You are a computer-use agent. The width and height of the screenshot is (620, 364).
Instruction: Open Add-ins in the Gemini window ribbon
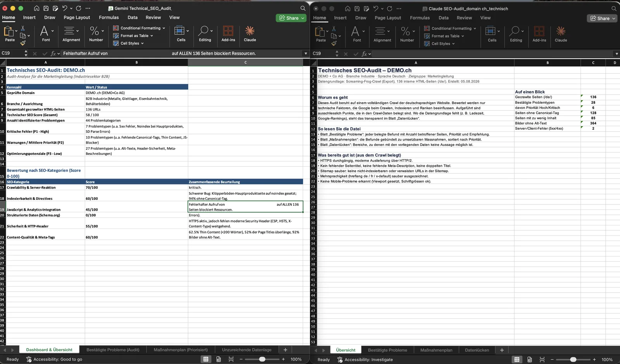(228, 33)
